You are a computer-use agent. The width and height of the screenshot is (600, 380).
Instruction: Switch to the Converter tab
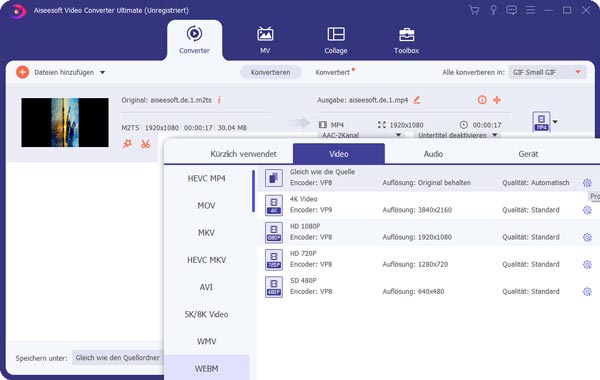pos(194,40)
